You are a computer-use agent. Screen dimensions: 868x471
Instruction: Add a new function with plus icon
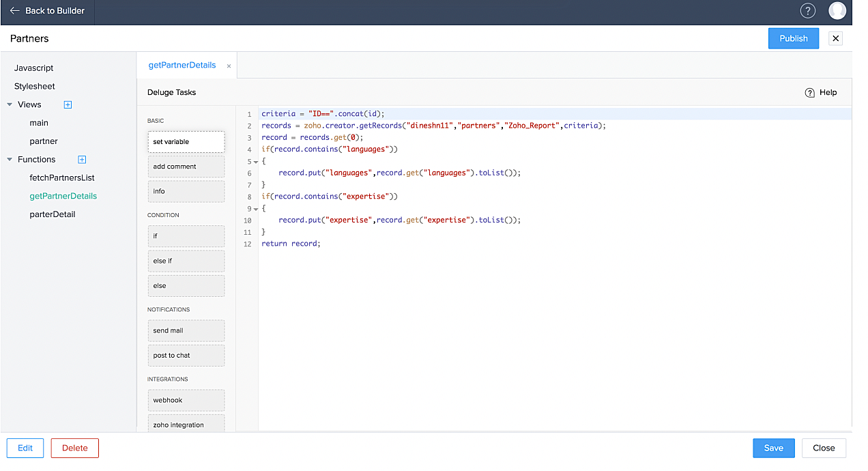(82, 160)
